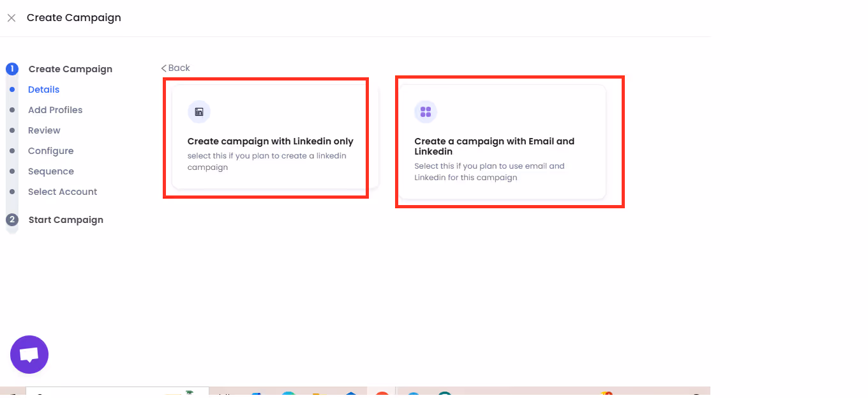The height and width of the screenshot is (398, 868).
Task: Open the chat support widget
Action: point(29,355)
